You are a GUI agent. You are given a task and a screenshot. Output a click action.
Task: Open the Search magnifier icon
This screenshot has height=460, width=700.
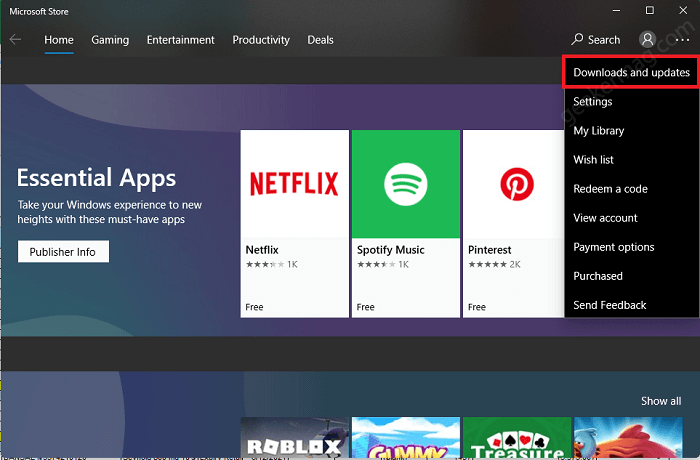click(577, 39)
